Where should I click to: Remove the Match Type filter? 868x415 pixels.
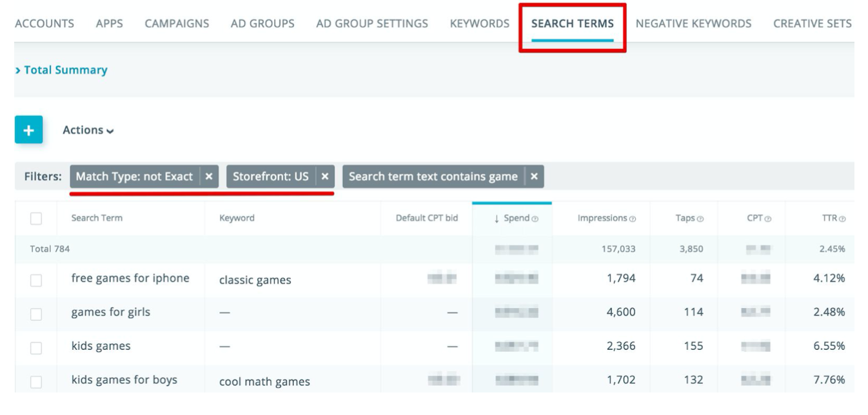209,177
